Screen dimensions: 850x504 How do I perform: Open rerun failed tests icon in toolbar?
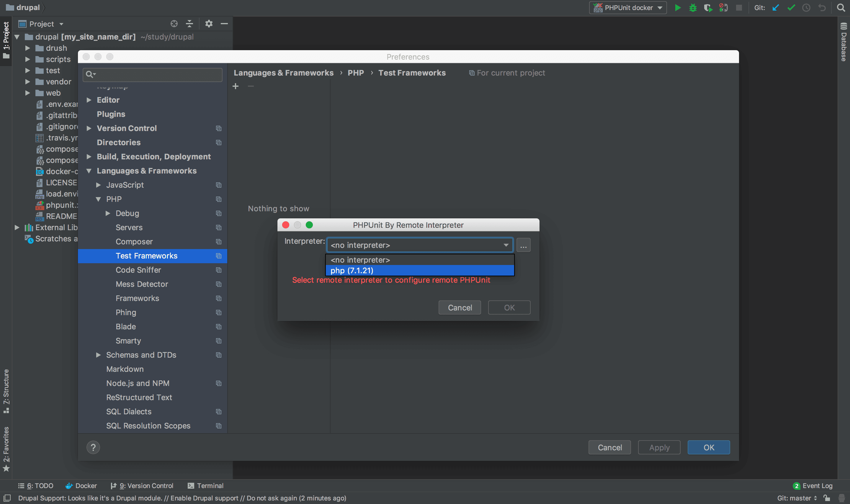click(x=723, y=7)
